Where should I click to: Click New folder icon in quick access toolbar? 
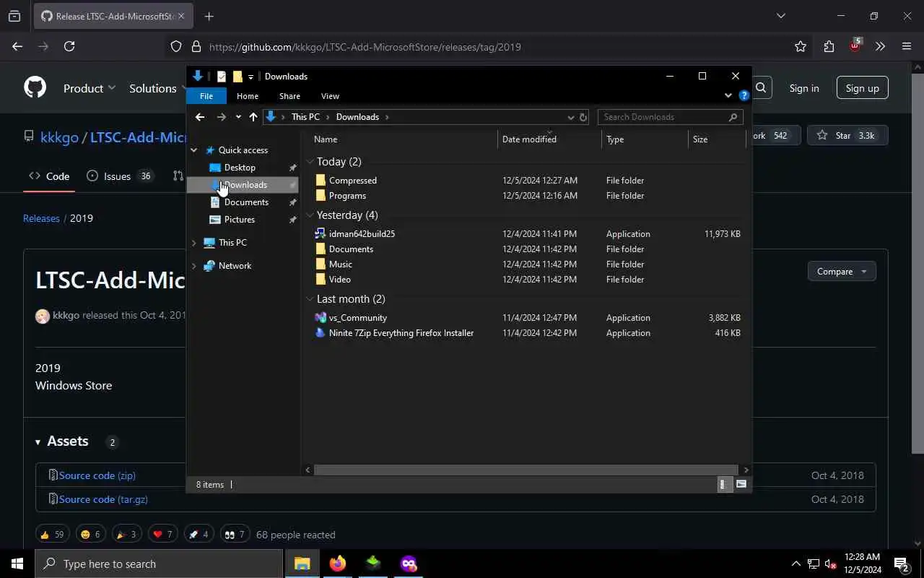[237, 77]
